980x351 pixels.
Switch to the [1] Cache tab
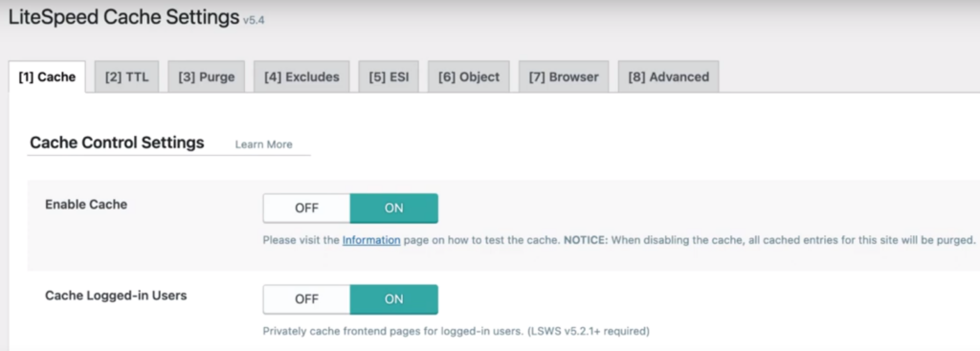pyautogui.click(x=47, y=77)
